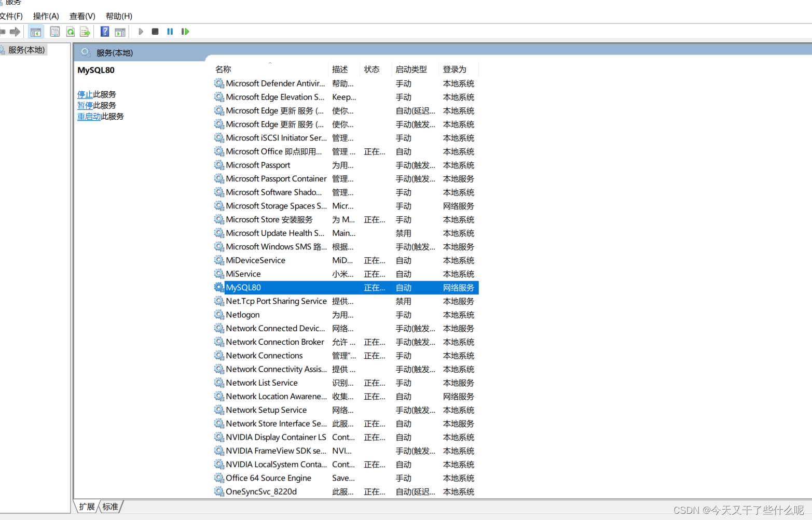Sort by the 名称 column header
812x520 pixels.
tap(270, 69)
